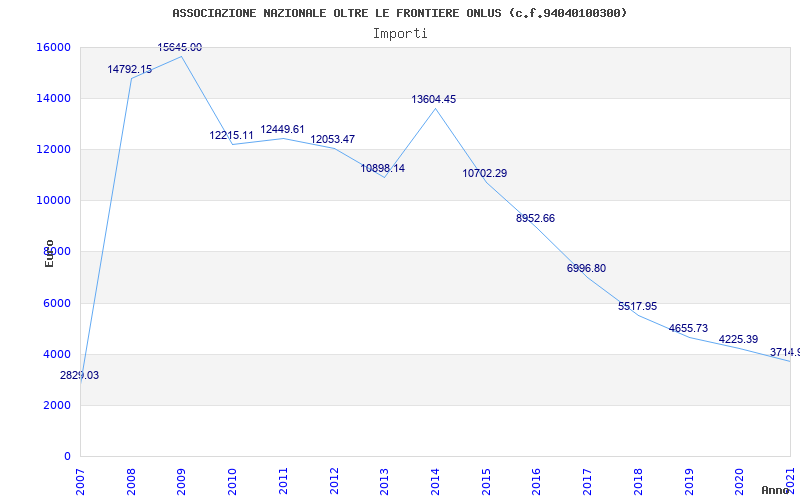Click the 2014 x-axis year label

435,481
